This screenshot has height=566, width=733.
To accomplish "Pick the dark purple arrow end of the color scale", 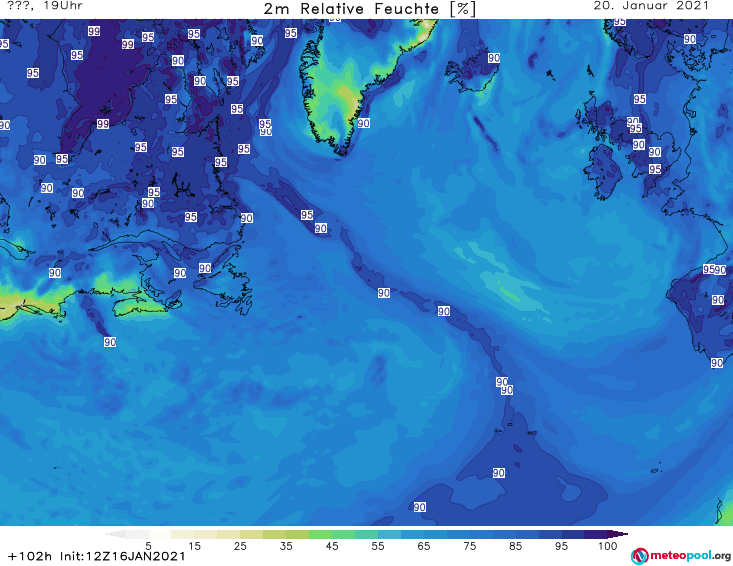I will point(618,534).
